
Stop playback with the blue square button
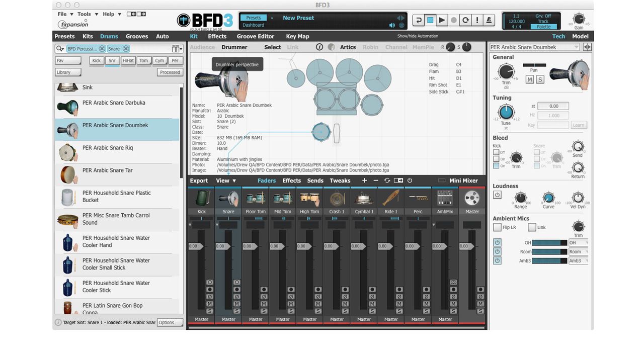430,20
